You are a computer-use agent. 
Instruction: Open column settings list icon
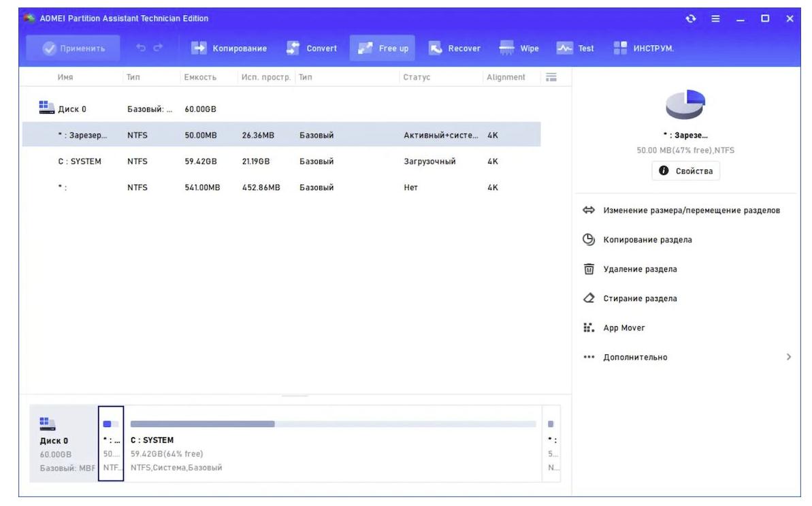pos(551,77)
